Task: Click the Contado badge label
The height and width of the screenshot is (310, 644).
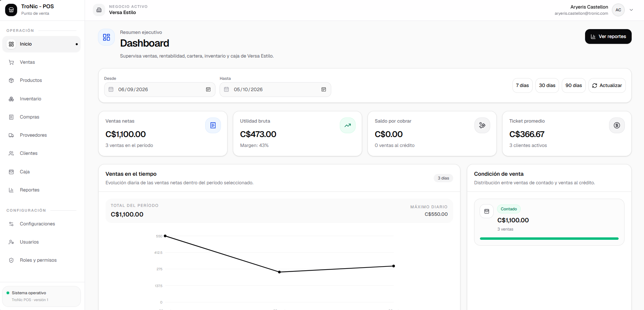Action: pyautogui.click(x=509, y=209)
